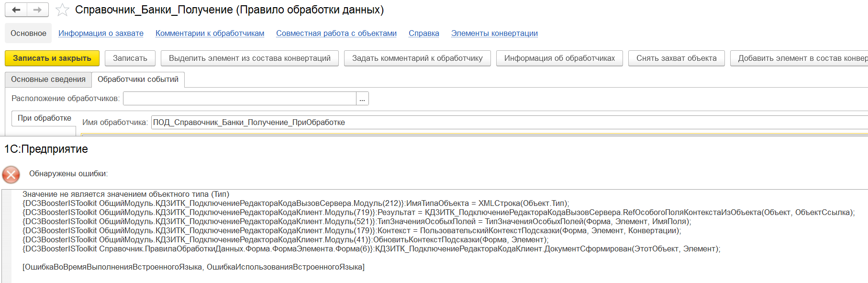Add form to favorites with star icon
868x283 pixels.
pyautogui.click(x=62, y=10)
